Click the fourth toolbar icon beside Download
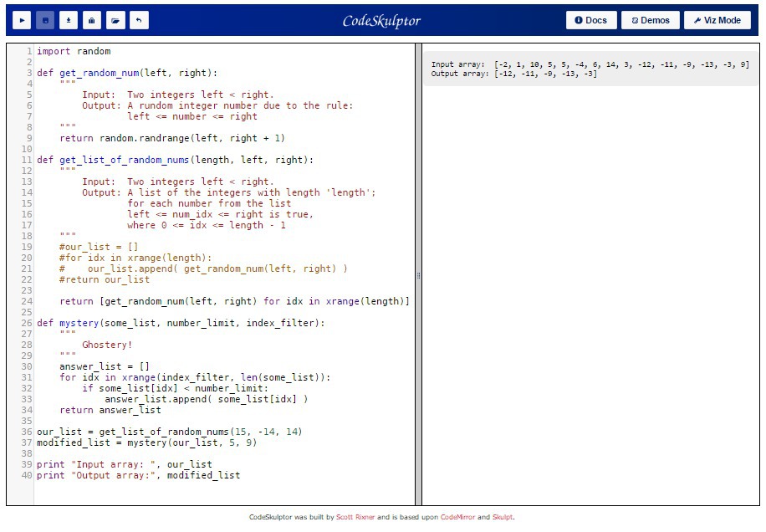The height and width of the screenshot is (532, 766). click(x=92, y=20)
